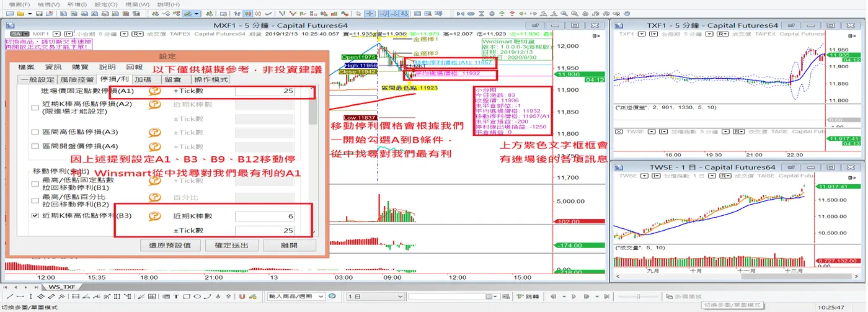Open the R dropdown in MXF1 chart header
This screenshot has width=868, height=312.
coord(138,34)
